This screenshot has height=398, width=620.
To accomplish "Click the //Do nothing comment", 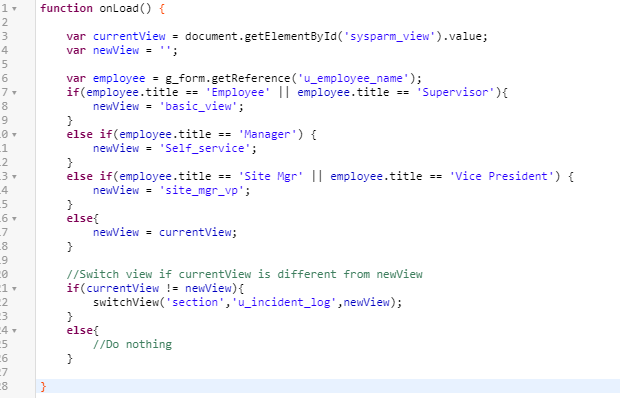I will [x=132, y=344].
